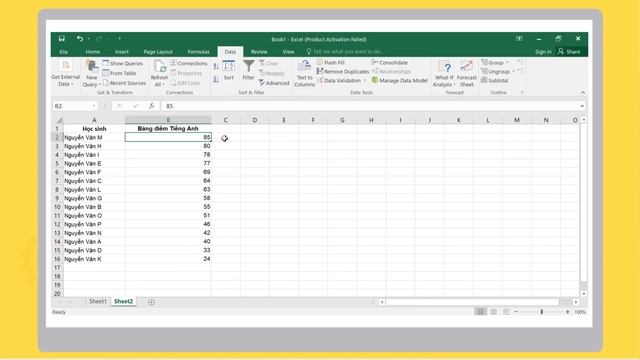Click Flash Fill
This screenshot has height=360, width=640.
pyautogui.click(x=331, y=62)
